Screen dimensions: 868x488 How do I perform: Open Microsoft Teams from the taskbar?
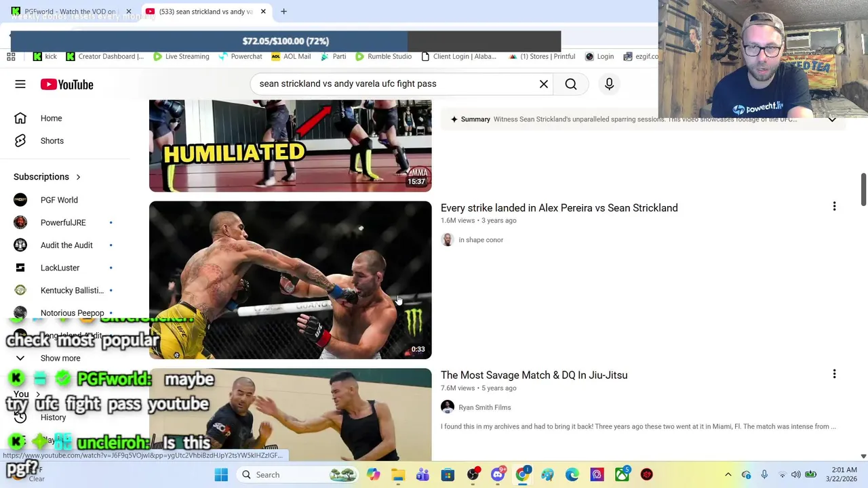click(x=422, y=474)
